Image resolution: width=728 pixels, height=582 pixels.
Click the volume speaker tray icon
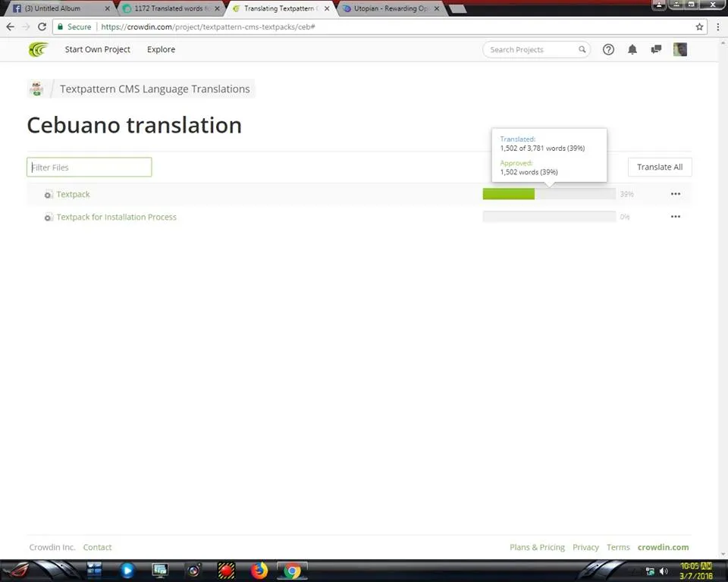tap(664, 571)
